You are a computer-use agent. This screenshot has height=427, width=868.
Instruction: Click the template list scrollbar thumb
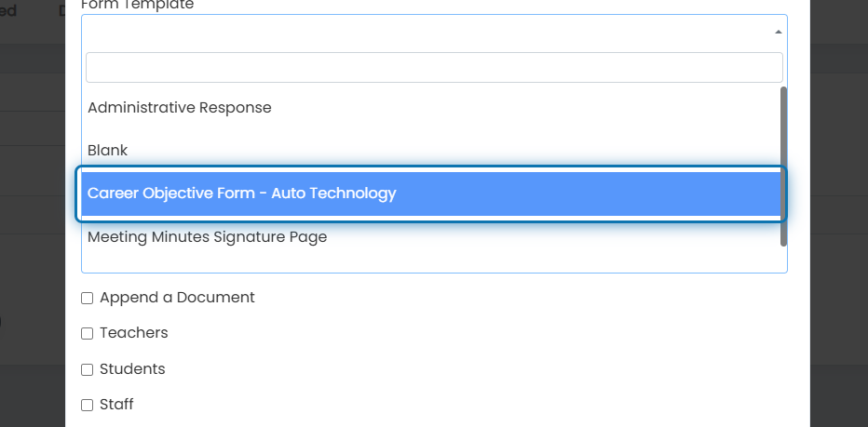(783, 166)
